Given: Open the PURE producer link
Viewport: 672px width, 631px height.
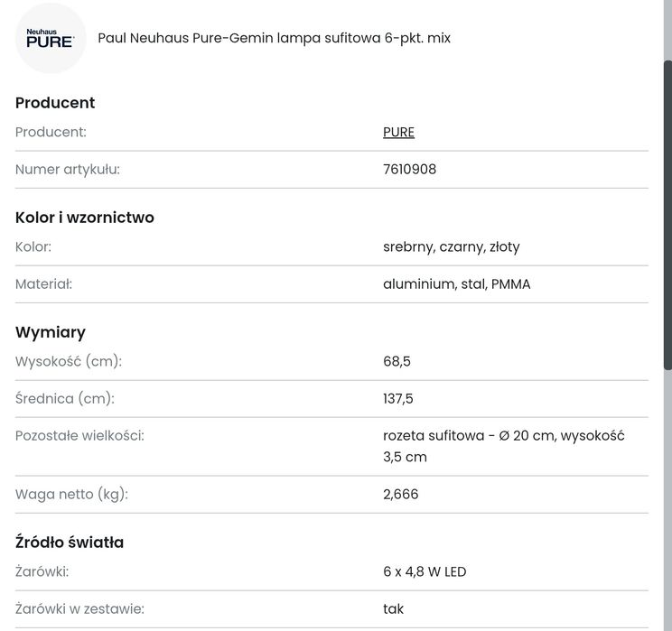Looking at the screenshot, I should [x=398, y=132].
